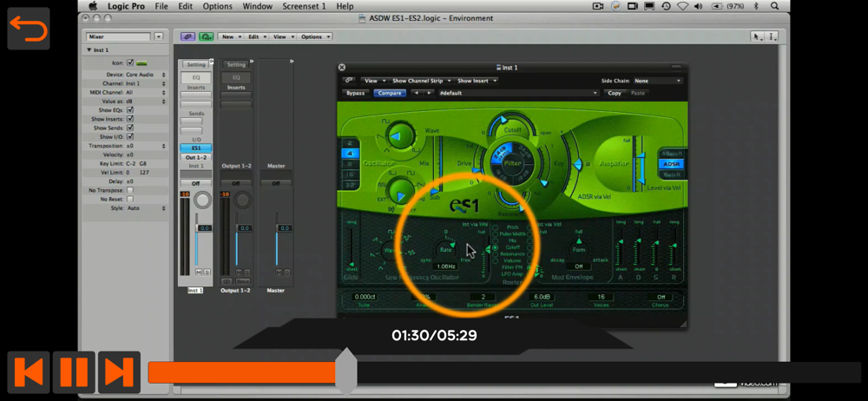Screen dimensions: 868x401
Task: Open the File menu
Action: coord(161,6)
